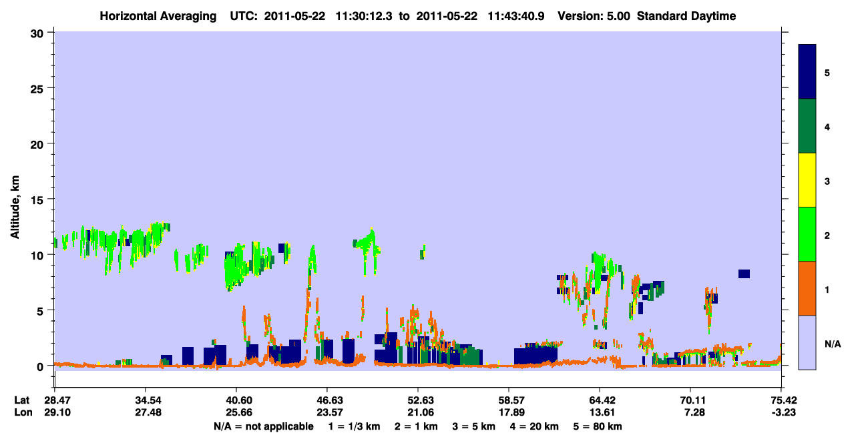The height and width of the screenshot is (445, 868).
Task: Click the legend text '4 = 20 km'
Action: 534,426
